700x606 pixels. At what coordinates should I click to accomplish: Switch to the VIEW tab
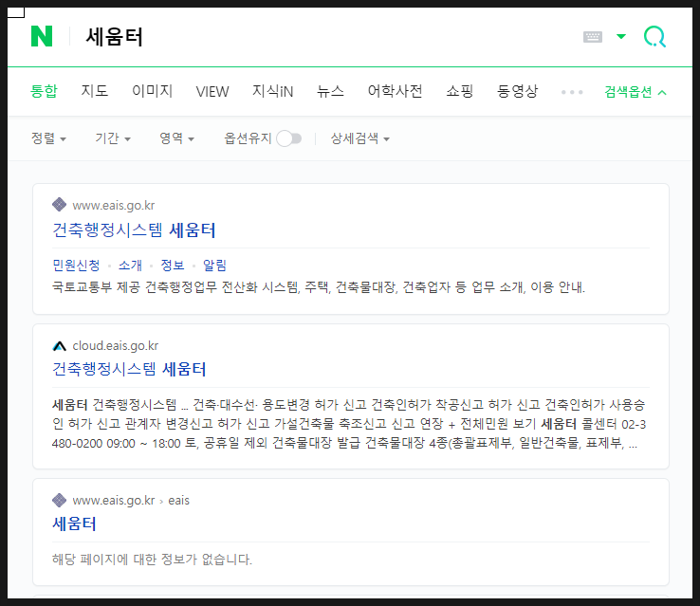(212, 92)
